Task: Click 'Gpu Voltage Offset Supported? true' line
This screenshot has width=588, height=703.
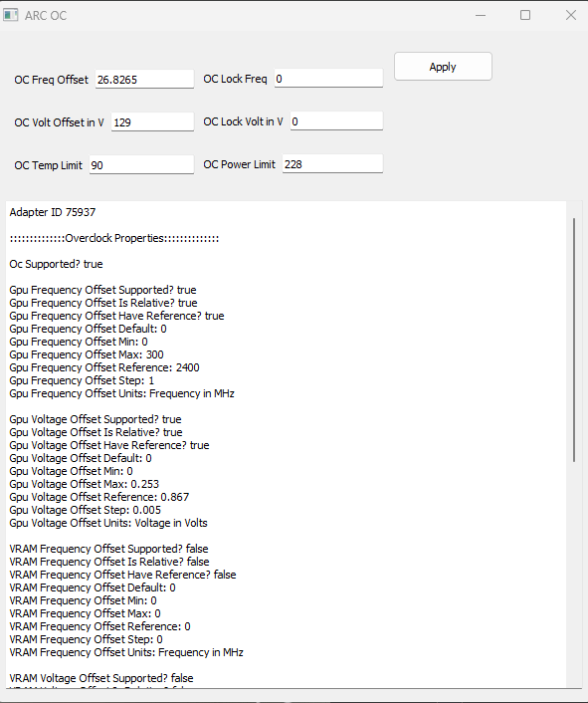Action: 96,419
